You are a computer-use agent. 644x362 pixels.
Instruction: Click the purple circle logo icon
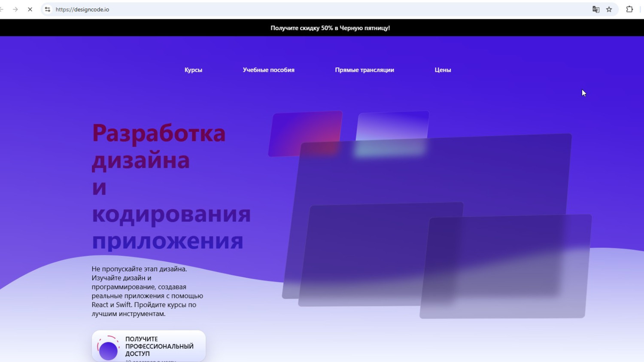(x=108, y=350)
